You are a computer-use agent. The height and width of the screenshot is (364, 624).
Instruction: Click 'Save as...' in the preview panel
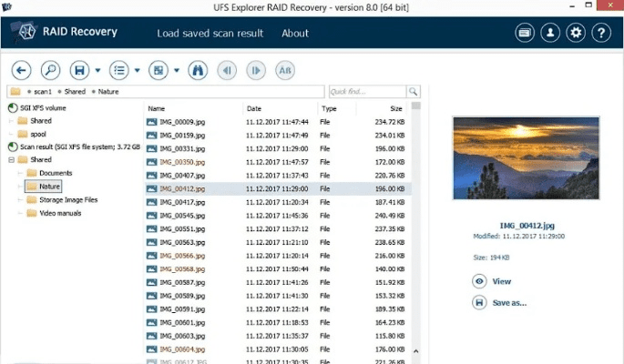click(x=508, y=302)
